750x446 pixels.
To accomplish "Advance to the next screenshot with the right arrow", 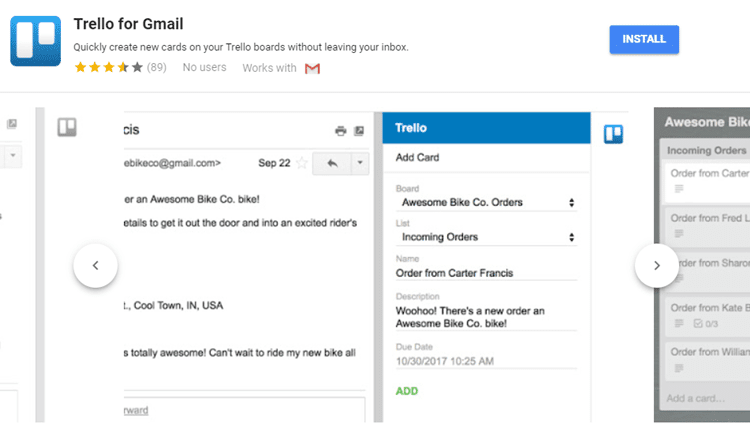I will [x=657, y=266].
